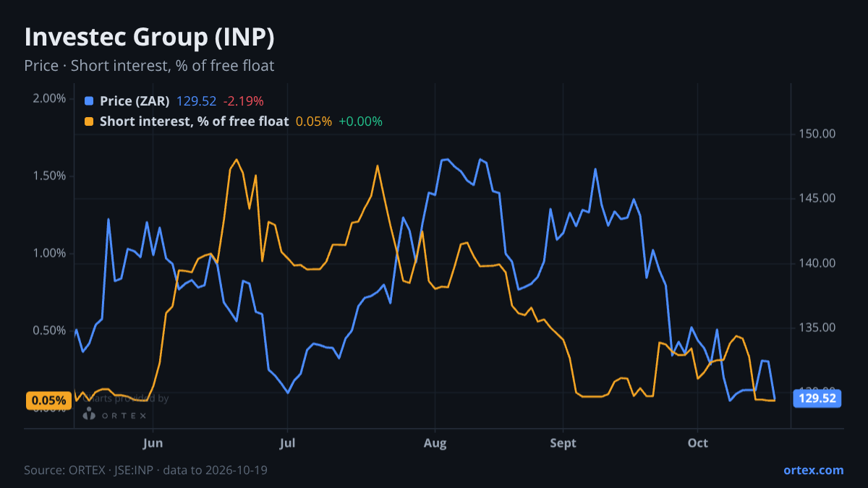Click the 0.50% left axis label
868x488 pixels.
pyautogui.click(x=49, y=330)
